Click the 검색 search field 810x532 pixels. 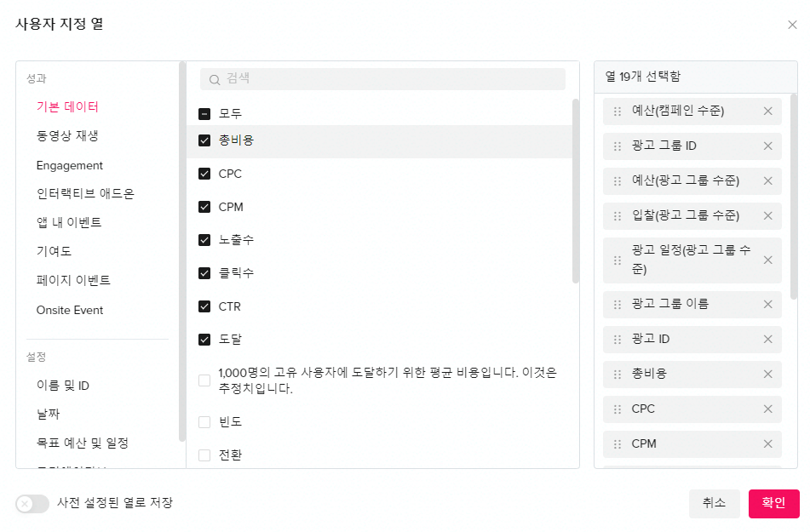coord(382,79)
